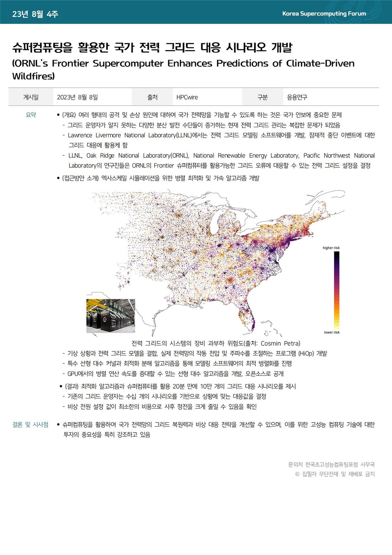Viewport: 392px width, 555px height.
Task: Click the "요약" section label
Action: pyautogui.click(x=31, y=115)
